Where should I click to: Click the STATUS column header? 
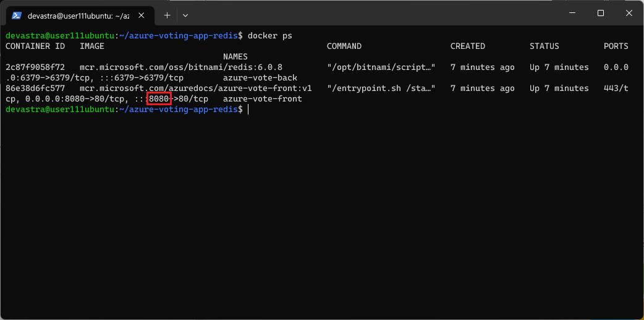(544, 46)
